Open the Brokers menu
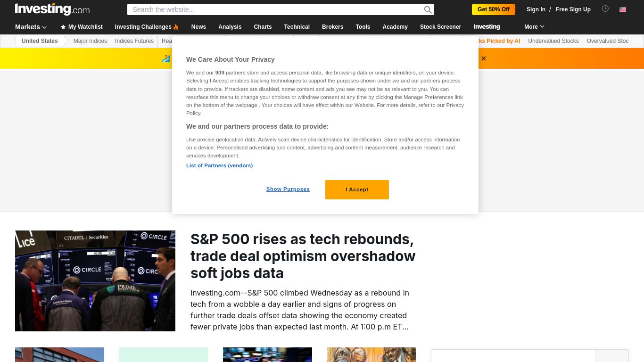 point(332,27)
